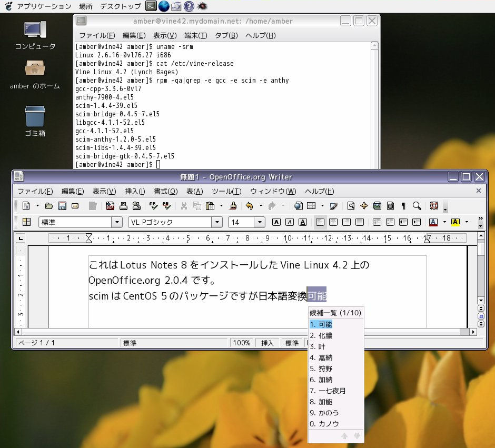Open Writer's ツール(T) menu
Viewport: 495px width, 448px height.
click(226, 191)
